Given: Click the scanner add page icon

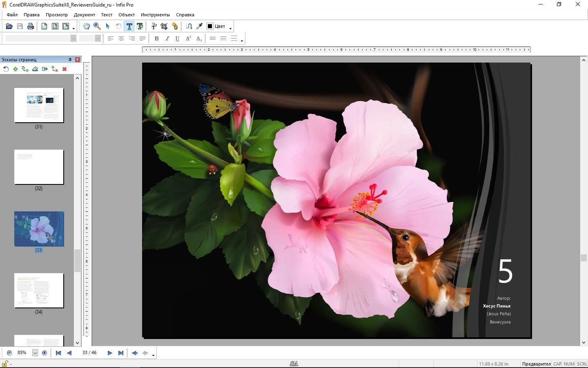Looking at the screenshot, I should pos(35,69).
